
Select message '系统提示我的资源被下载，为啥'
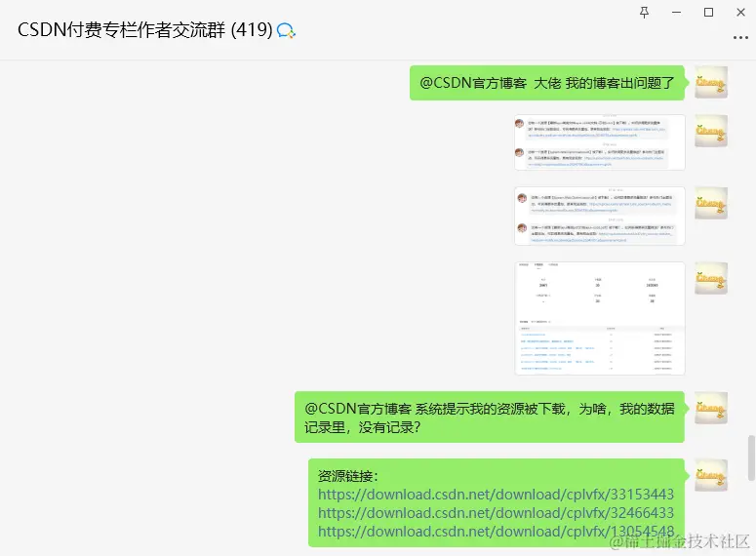(490, 417)
